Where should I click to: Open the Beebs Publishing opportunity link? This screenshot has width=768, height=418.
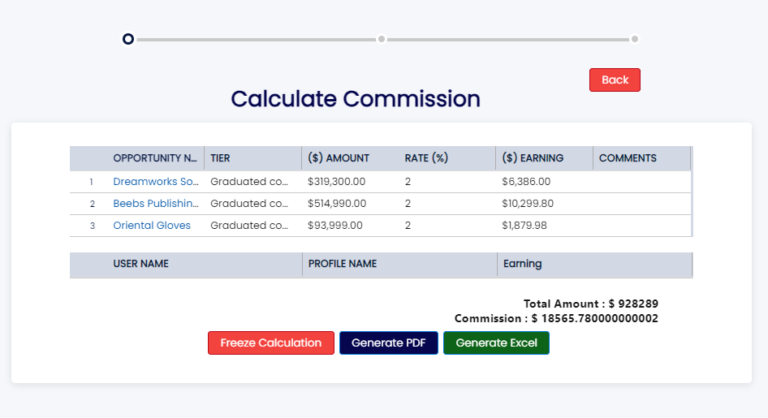click(155, 204)
